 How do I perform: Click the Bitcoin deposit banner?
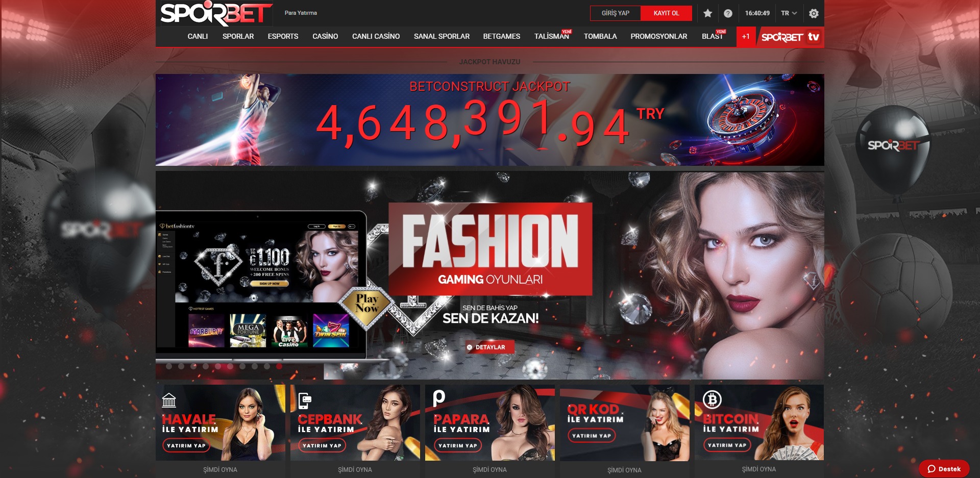758,423
